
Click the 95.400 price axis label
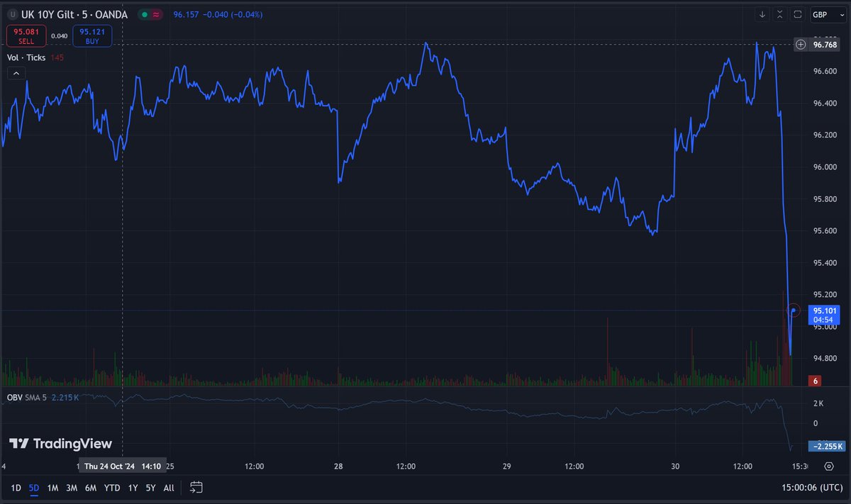825,263
